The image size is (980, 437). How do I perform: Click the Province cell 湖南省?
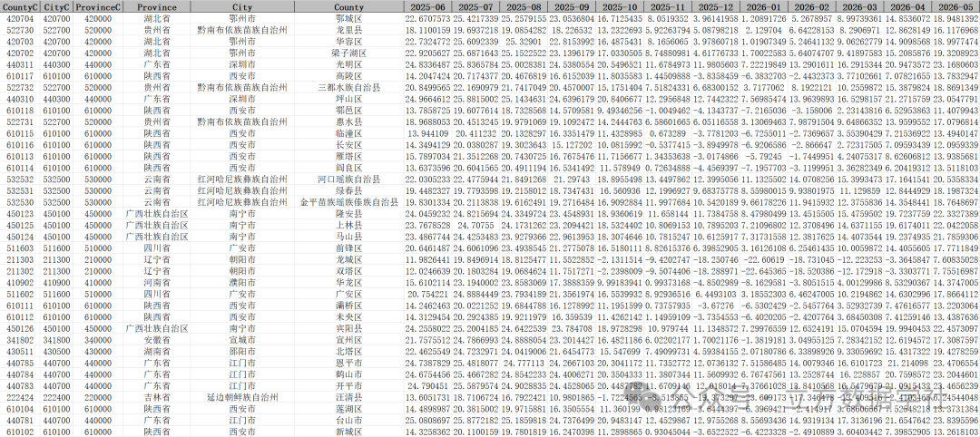[x=157, y=352]
